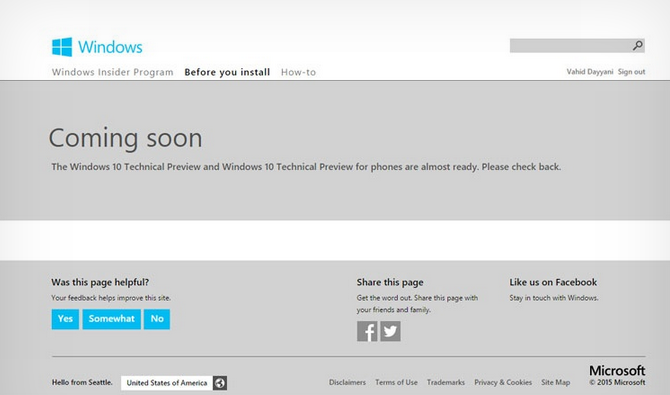The width and height of the screenshot is (670, 395).
Task: Open the Disclaimers footer link
Action: [x=347, y=382]
